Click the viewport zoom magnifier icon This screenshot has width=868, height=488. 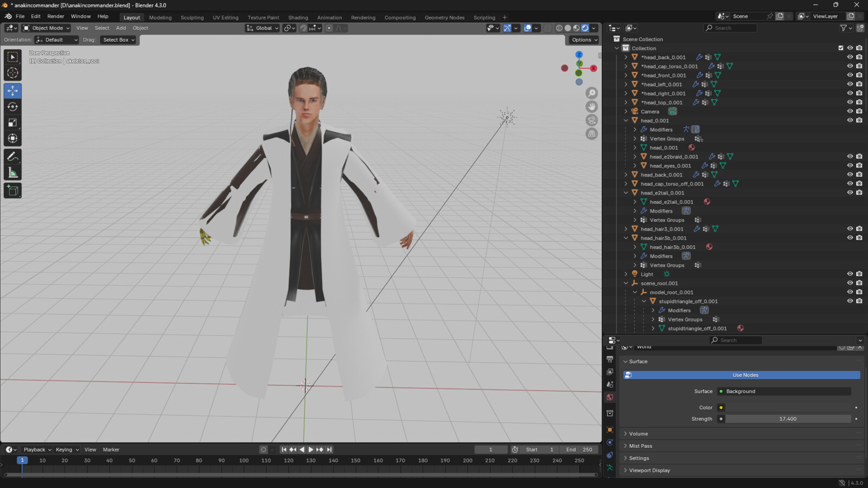(592, 93)
